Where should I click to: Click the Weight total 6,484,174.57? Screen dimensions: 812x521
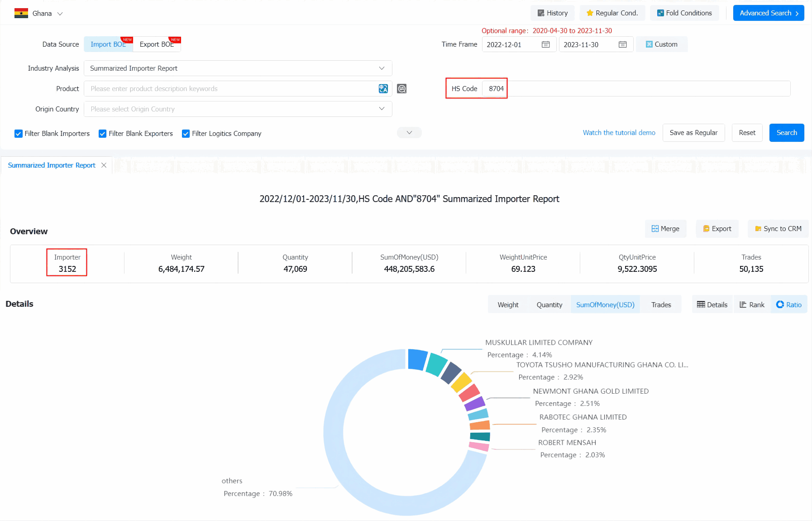click(x=182, y=269)
